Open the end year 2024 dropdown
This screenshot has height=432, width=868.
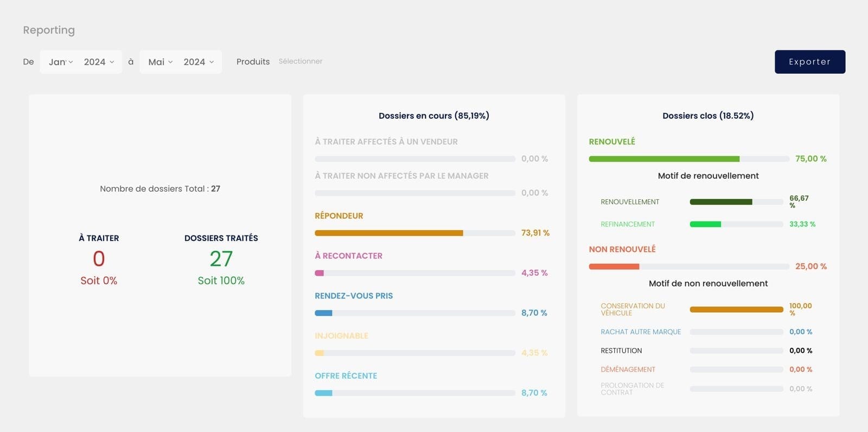click(x=199, y=62)
